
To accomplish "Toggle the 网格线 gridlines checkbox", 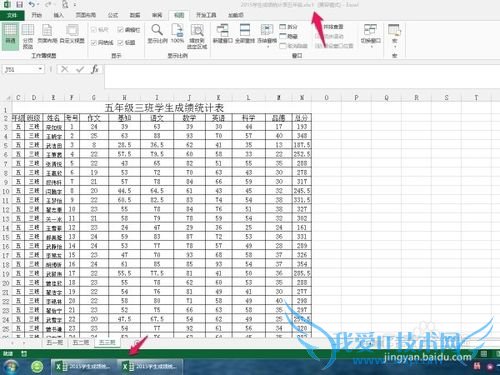I will click(x=93, y=42).
